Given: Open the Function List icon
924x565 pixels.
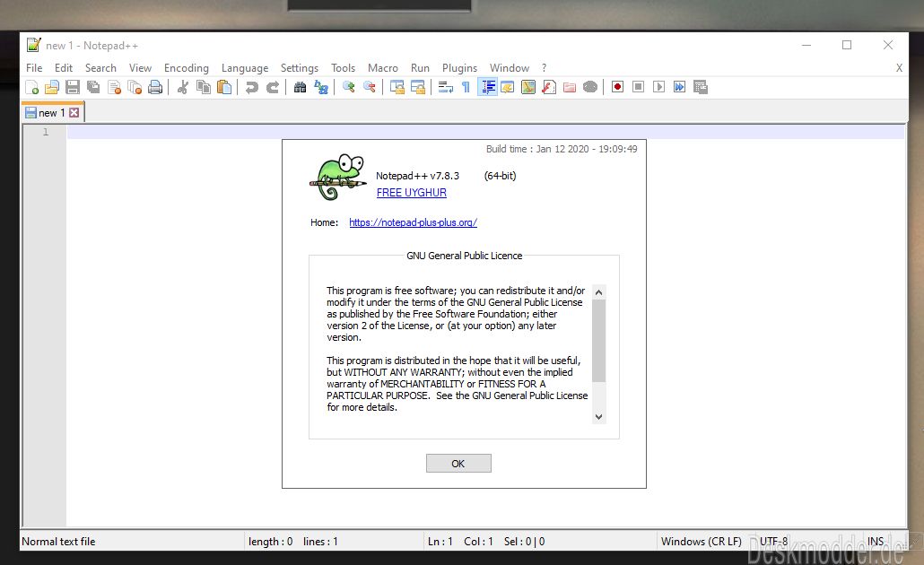Looking at the screenshot, I should (x=549, y=87).
